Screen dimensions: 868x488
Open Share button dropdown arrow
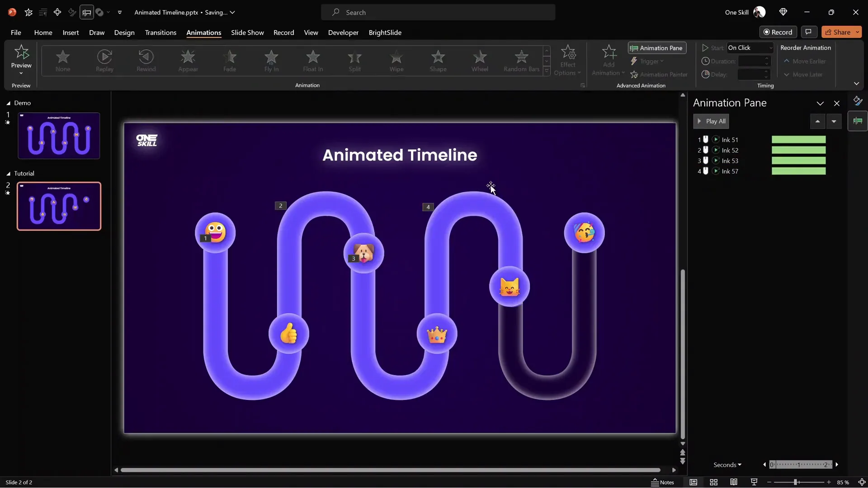pos(858,32)
